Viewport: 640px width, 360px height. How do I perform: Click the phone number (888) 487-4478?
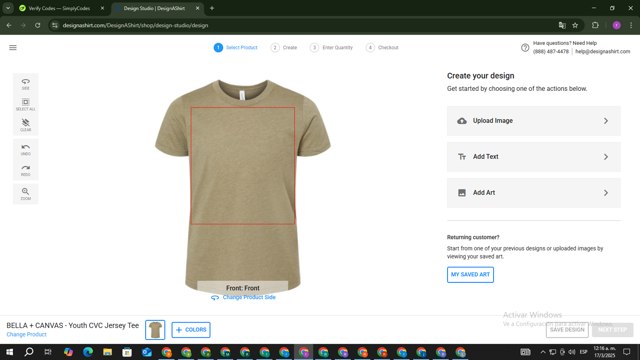[551, 51]
